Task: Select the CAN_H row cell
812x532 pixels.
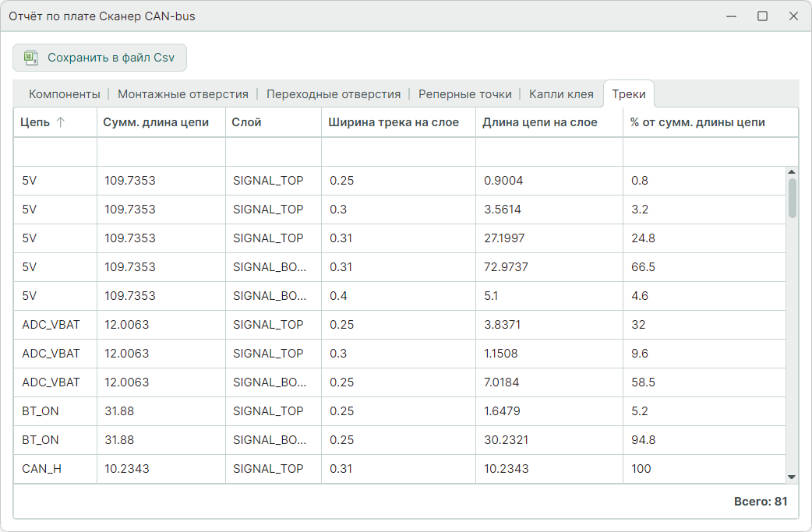Action: coord(42,469)
